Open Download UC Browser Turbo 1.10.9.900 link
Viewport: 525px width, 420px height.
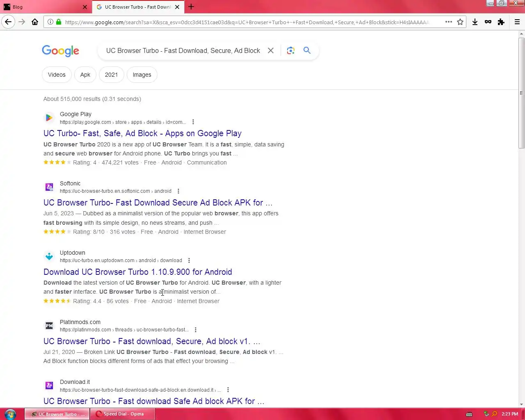[138, 272]
